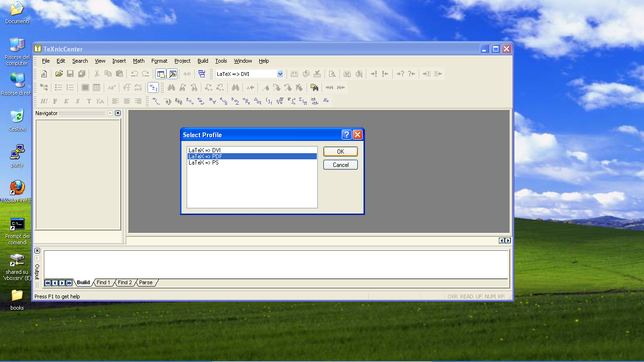Click the Open file folder icon

click(x=59, y=74)
